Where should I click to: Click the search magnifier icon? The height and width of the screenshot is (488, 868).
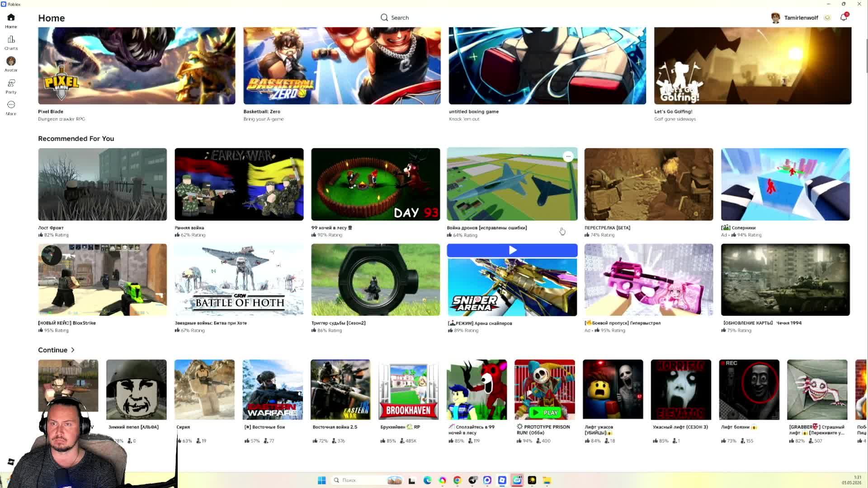tap(384, 18)
